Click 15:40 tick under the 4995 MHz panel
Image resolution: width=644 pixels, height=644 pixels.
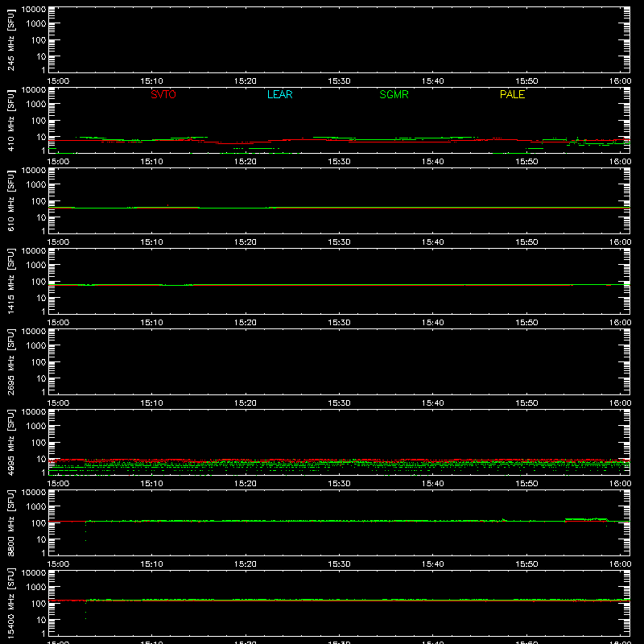pyautogui.click(x=433, y=484)
